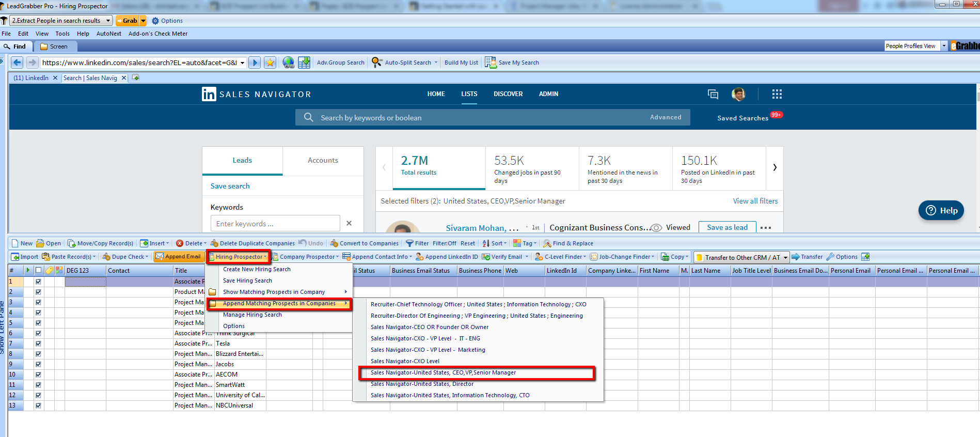
Task: Open the People Profiles View dropdown
Action: coord(944,45)
